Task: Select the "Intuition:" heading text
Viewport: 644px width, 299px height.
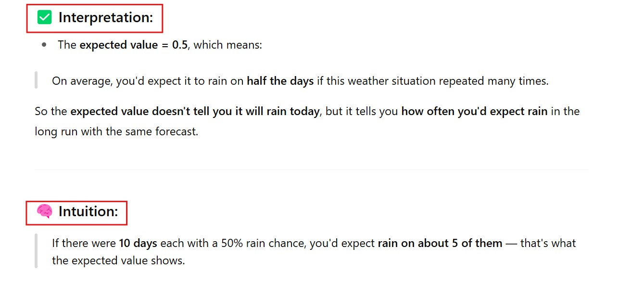Action: (x=88, y=211)
